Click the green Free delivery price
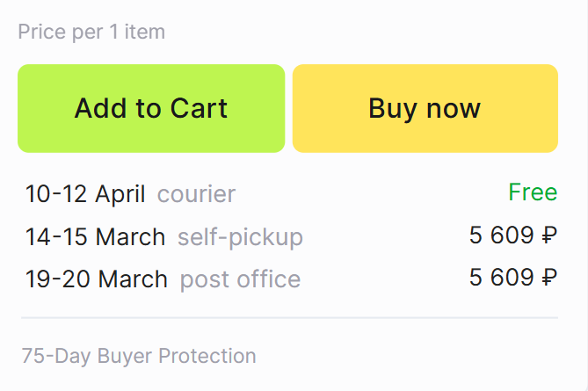588x391 pixels. [x=533, y=192]
